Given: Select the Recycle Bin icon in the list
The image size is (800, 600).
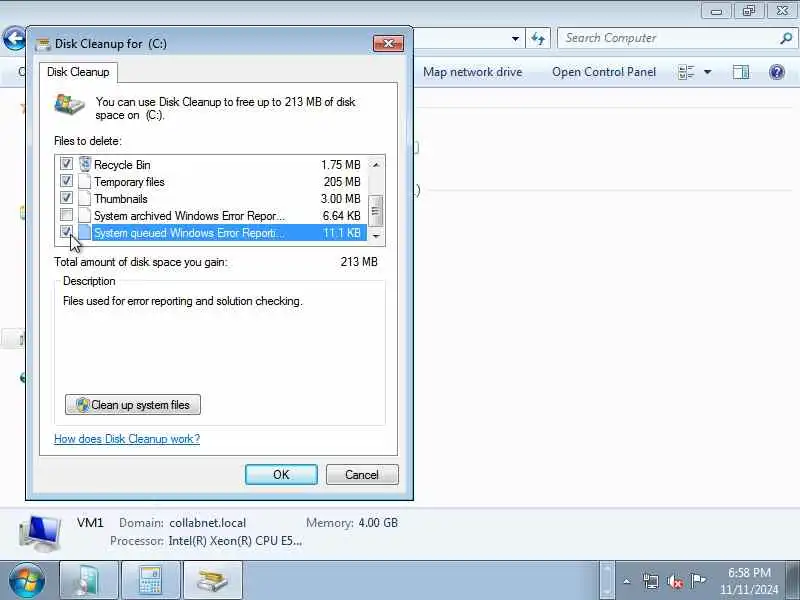Looking at the screenshot, I should pos(85,164).
